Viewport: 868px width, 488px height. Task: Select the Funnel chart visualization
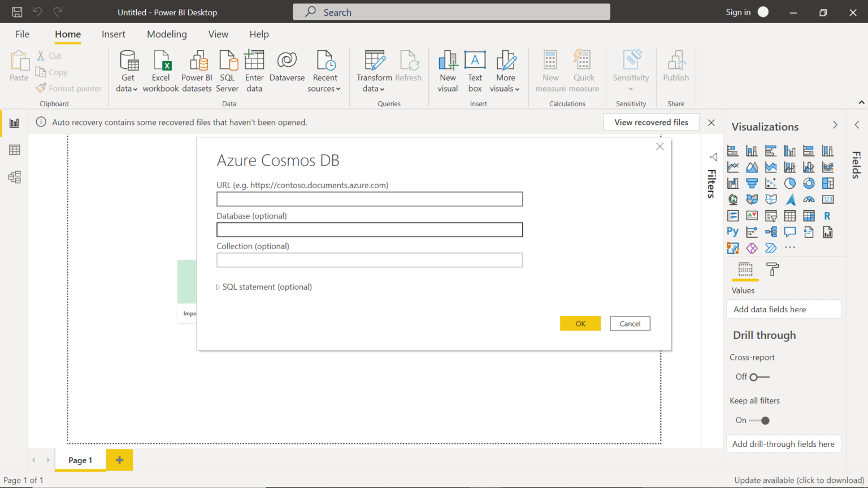[x=752, y=183]
